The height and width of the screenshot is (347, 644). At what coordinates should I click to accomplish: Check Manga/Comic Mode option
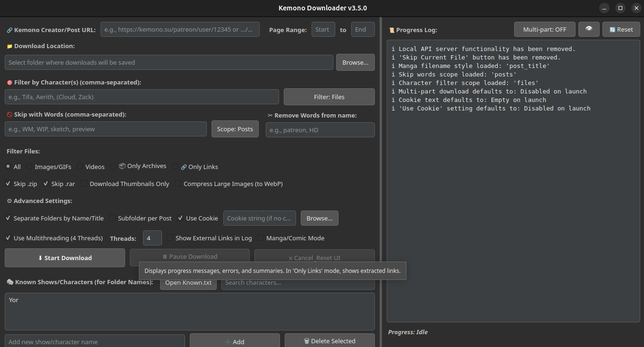pyautogui.click(x=261, y=238)
